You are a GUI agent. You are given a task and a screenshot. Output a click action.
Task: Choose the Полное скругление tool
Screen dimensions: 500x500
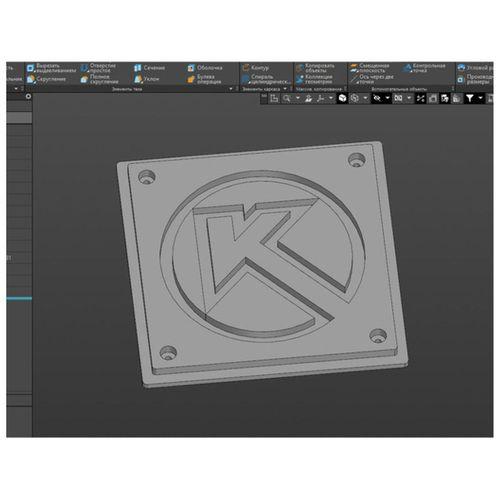[x=99, y=79]
